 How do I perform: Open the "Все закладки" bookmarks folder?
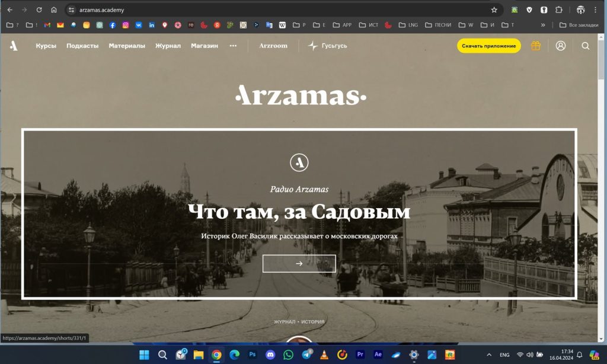(x=579, y=25)
